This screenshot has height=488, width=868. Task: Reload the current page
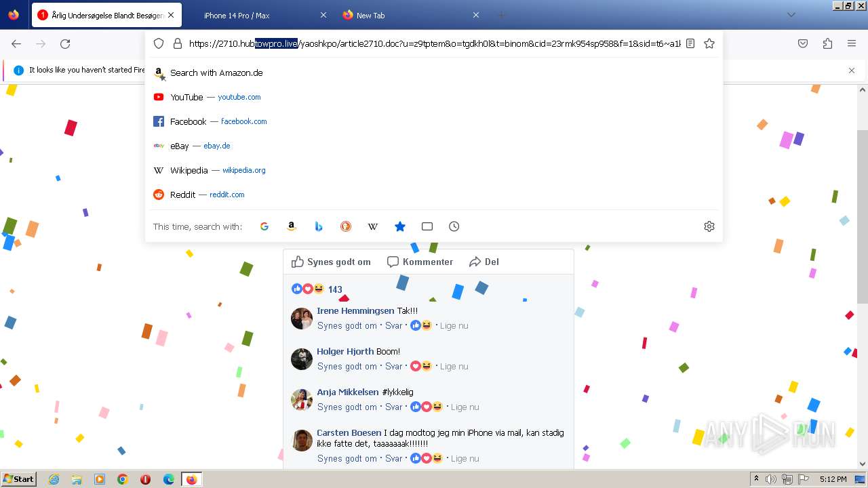(65, 43)
